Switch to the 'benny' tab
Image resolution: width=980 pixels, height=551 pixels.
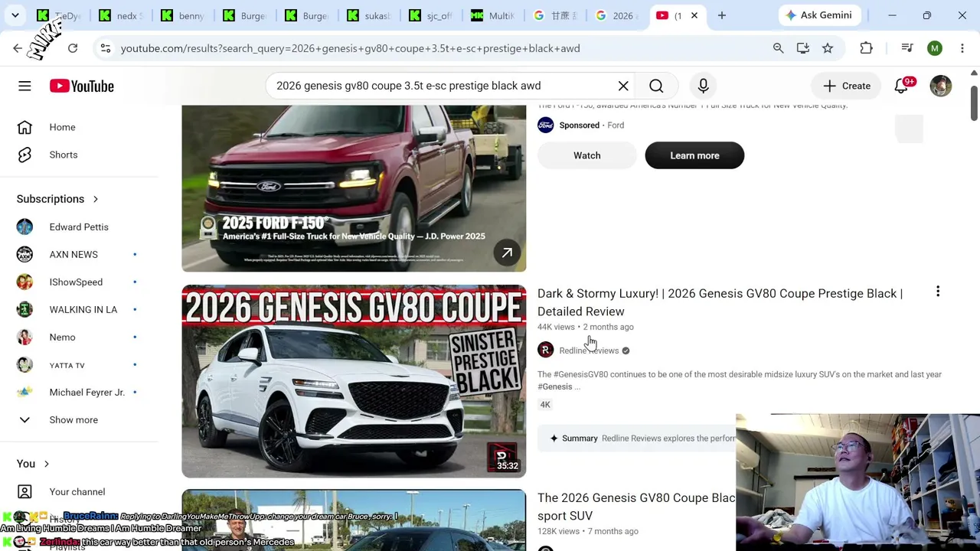point(182,15)
